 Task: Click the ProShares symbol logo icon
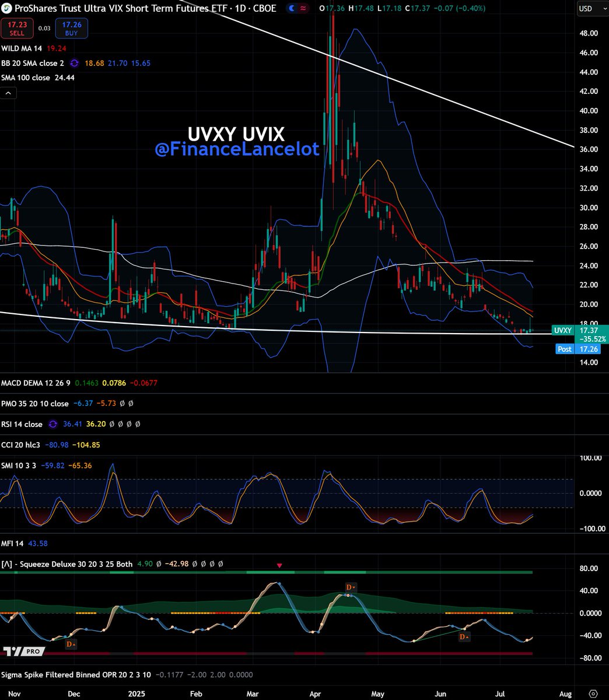click(x=7, y=9)
